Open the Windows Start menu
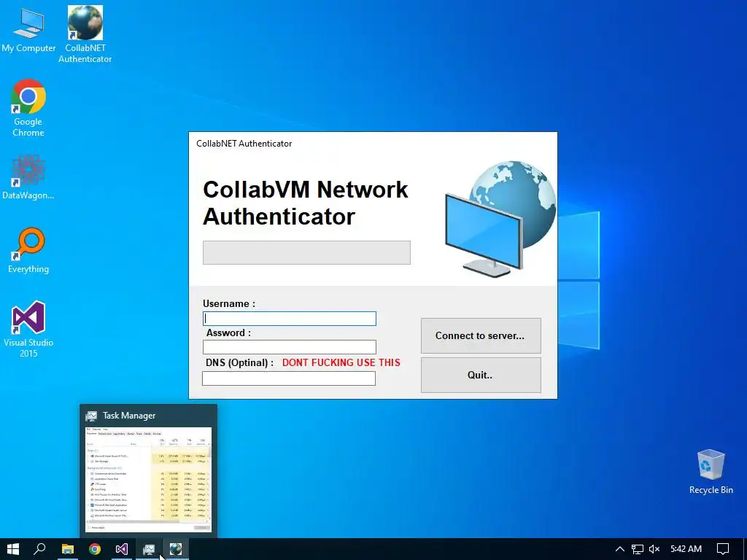This screenshot has height=560, width=747. click(x=13, y=549)
